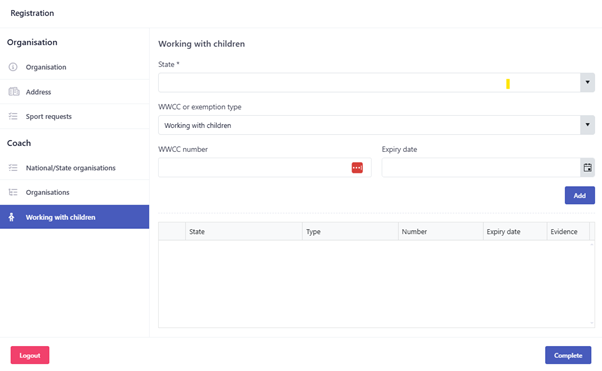Click the Logout button
The height and width of the screenshot is (371, 602).
click(30, 355)
